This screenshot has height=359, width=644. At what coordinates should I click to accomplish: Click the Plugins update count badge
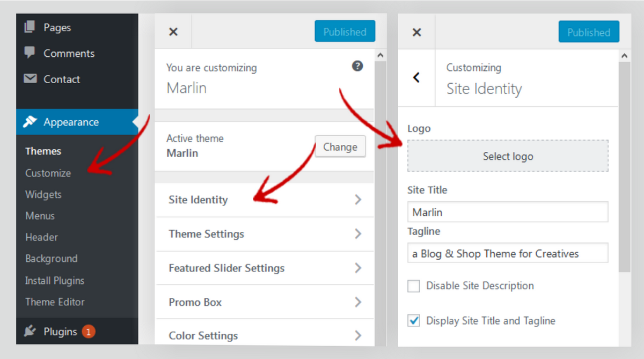point(89,332)
